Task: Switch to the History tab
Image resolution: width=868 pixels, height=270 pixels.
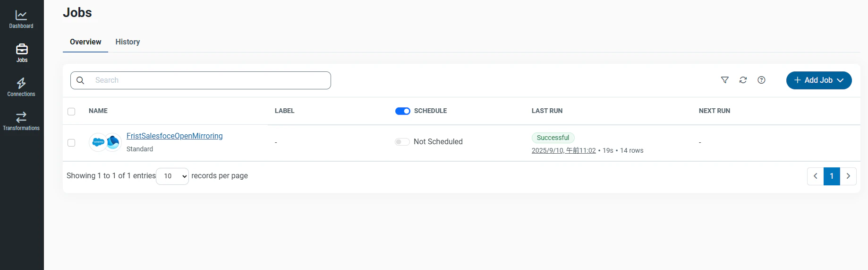Action: (x=128, y=42)
